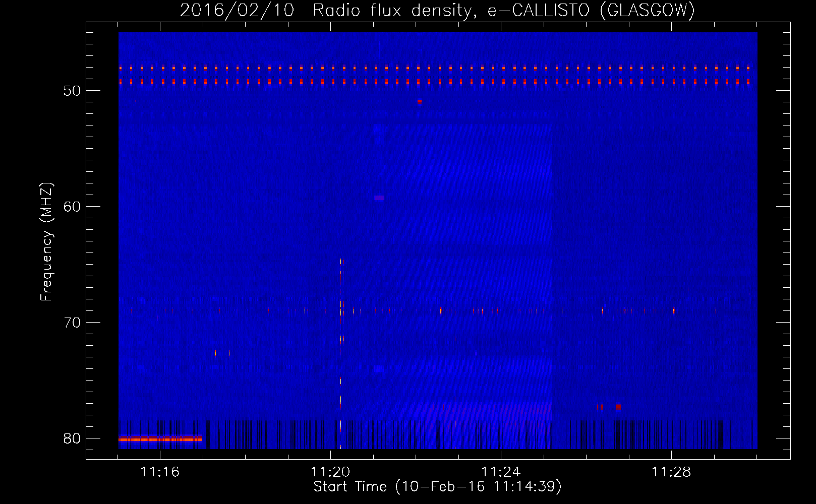
Task: Click the plot title 'Radio flux density, e-CALLISTO (GLASGOW)'
Action: point(503,10)
